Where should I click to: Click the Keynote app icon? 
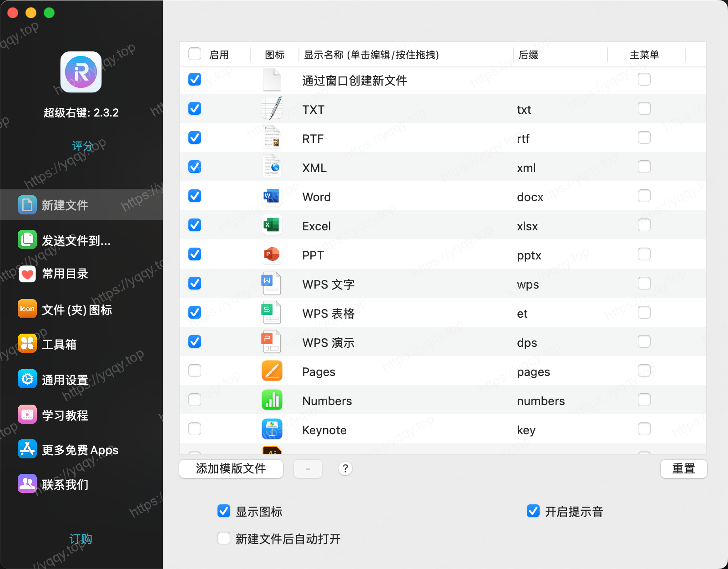click(x=272, y=429)
